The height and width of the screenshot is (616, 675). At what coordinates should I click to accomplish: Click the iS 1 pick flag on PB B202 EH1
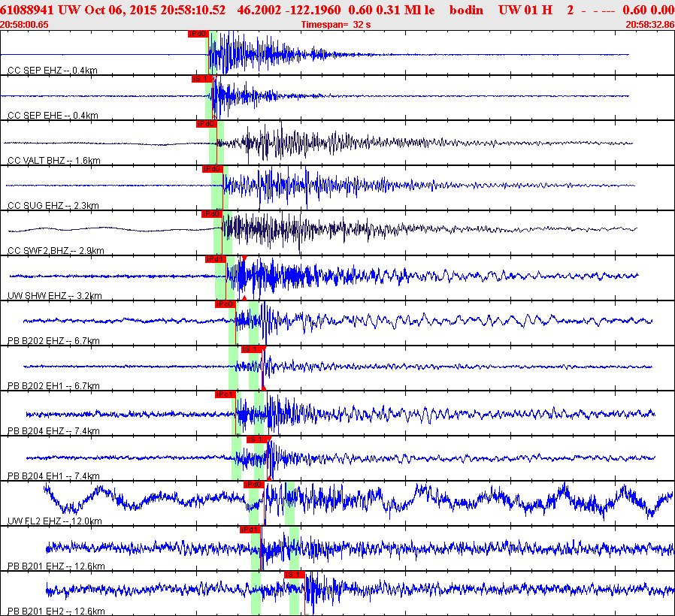(x=251, y=349)
